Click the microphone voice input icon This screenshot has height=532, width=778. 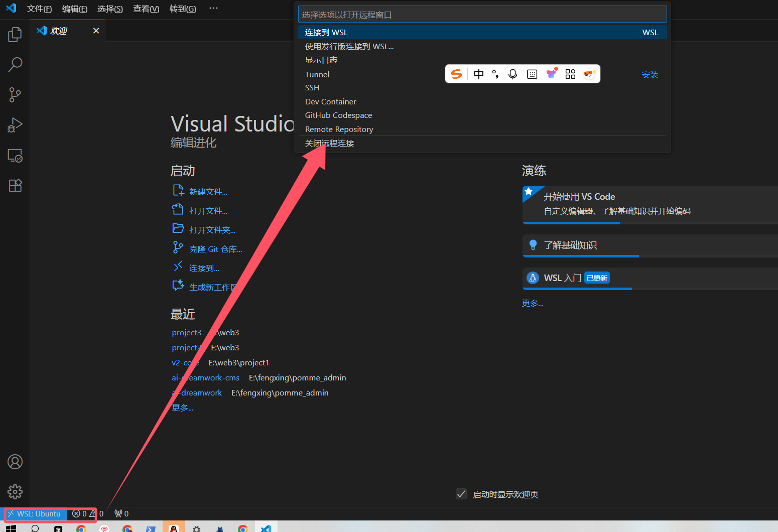coord(512,74)
